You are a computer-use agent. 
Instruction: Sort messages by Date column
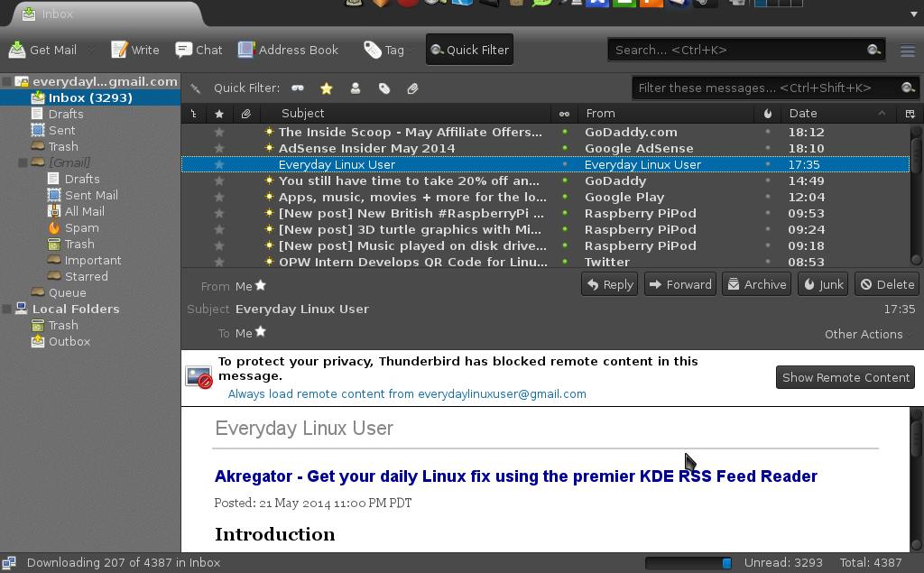839,113
